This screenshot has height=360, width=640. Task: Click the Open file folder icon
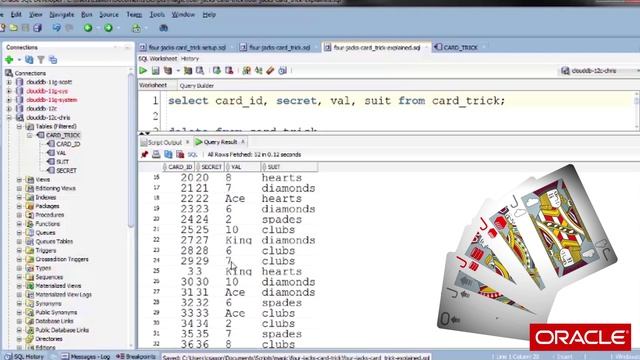[13, 28]
